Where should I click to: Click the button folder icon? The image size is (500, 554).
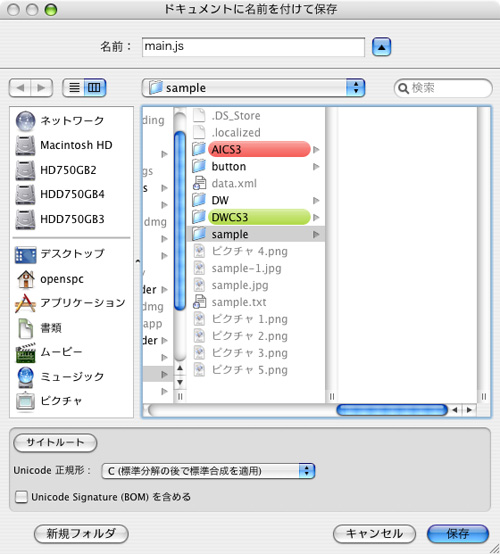tap(199, 166)
